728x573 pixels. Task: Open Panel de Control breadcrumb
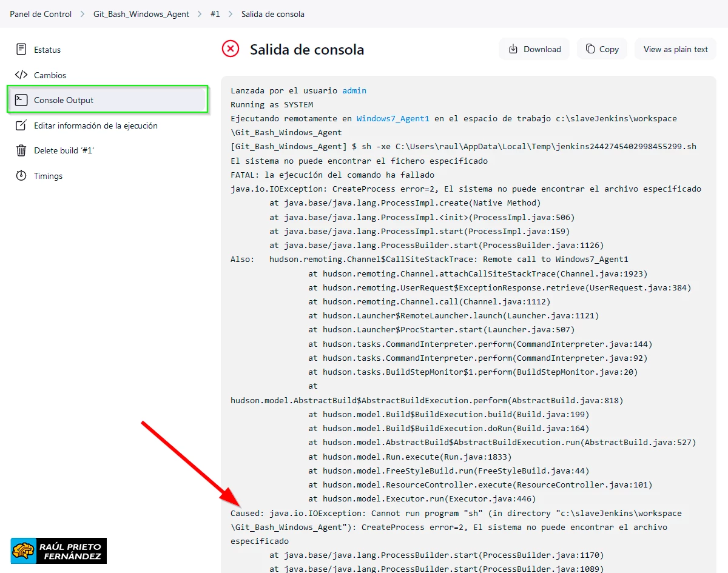[x=41, y=14]
